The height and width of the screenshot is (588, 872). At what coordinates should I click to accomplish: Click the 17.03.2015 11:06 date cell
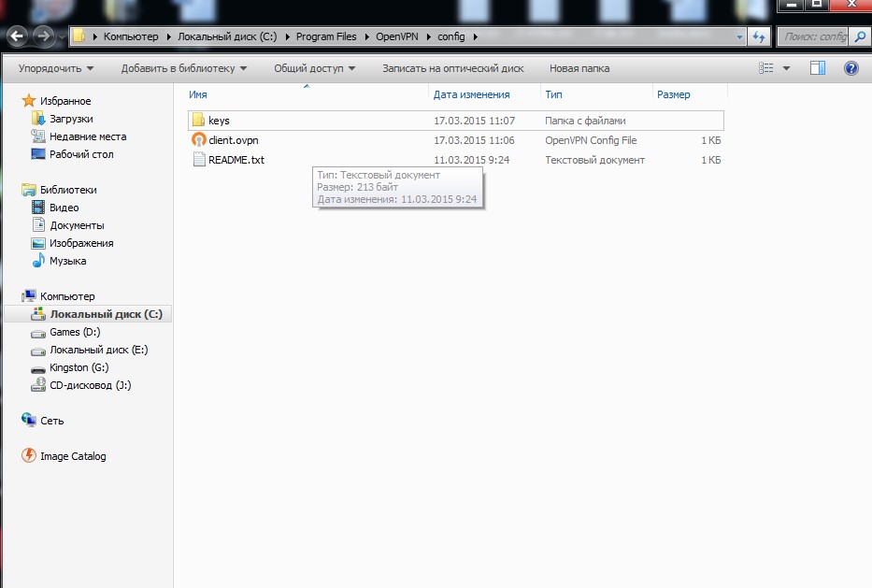tap(474, 140)
